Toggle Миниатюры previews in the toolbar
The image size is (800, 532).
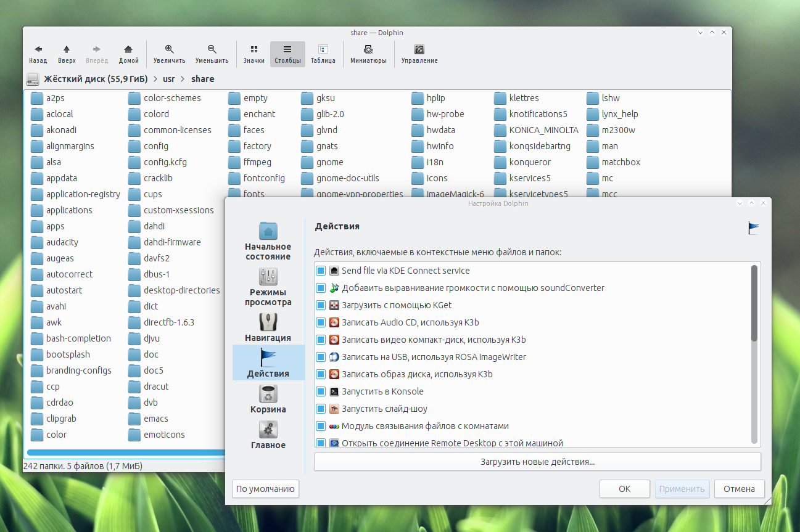coord(368,50)
